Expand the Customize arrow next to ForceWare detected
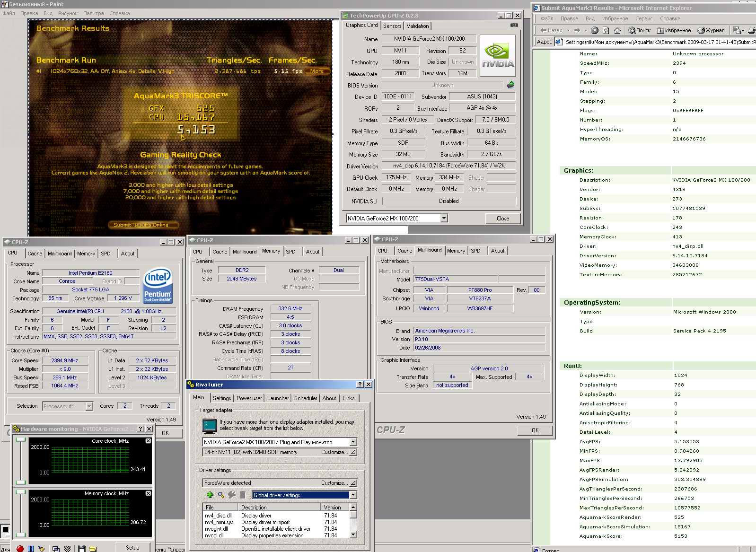The height and width of the screenshot is (552, 756). [x=353, y=483]
